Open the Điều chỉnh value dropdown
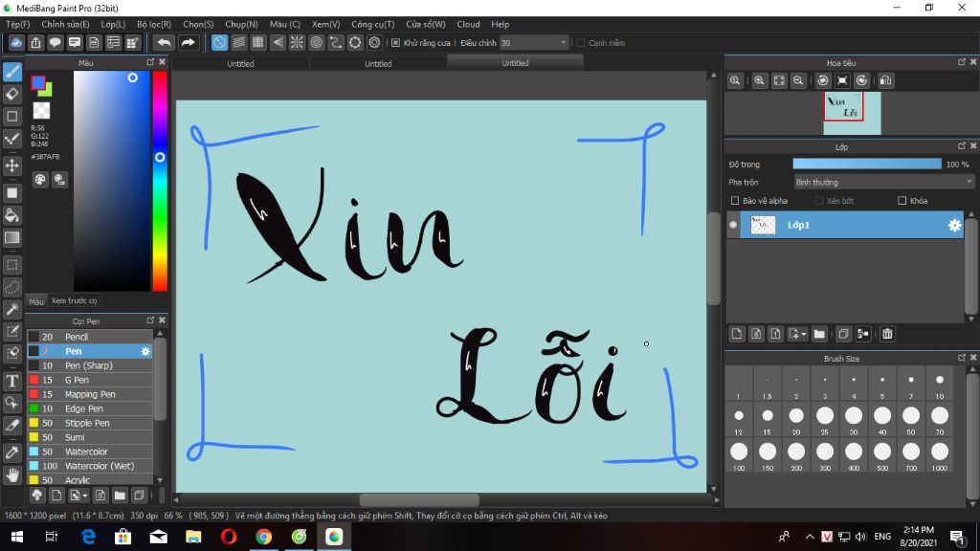Screen dimensions: 980x551 pyautogui.click(x=534, y=42)
